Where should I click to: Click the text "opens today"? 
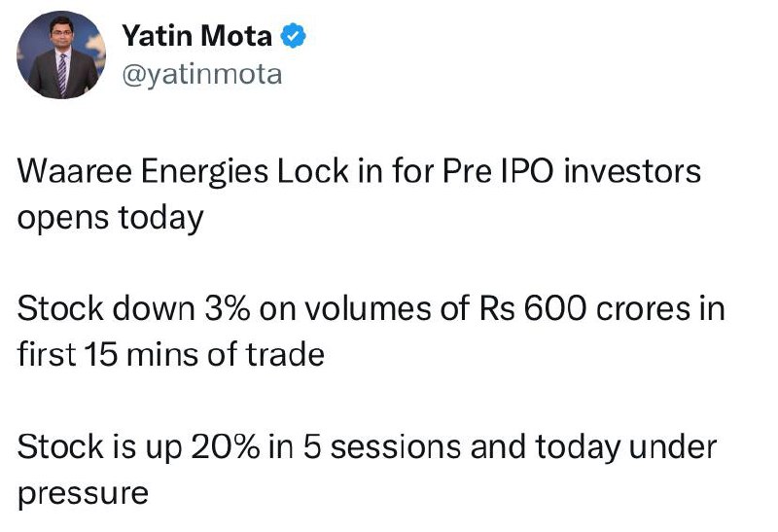coord(111,218)
